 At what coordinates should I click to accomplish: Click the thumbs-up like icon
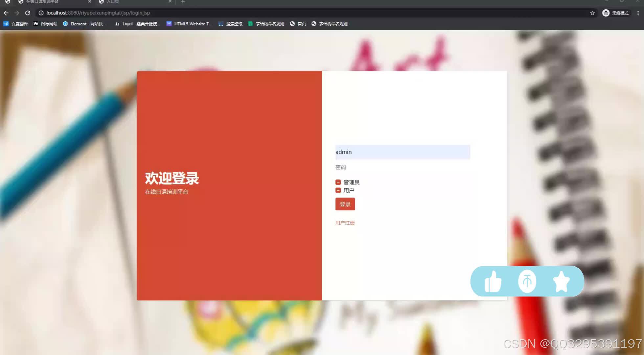493,281
